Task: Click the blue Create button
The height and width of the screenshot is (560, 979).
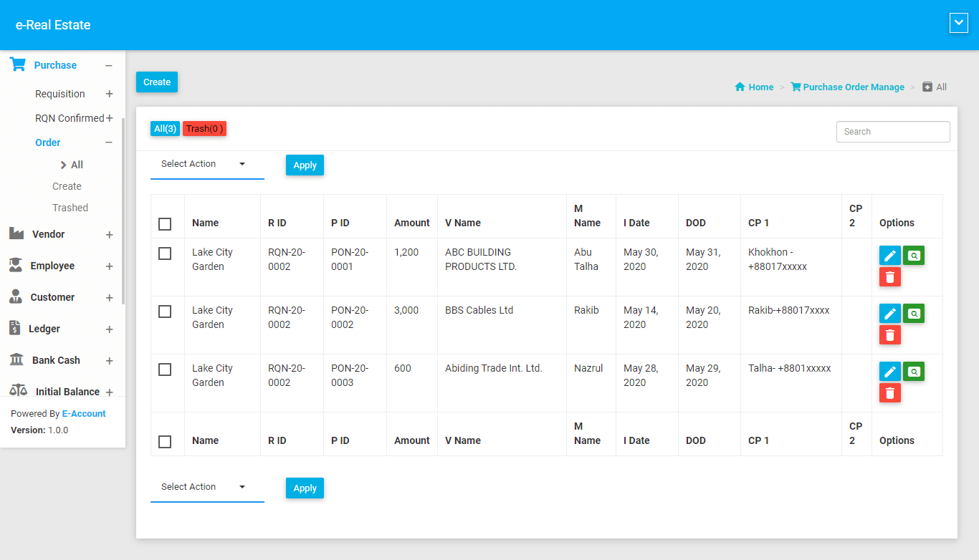Action: (x=156, y=82)
